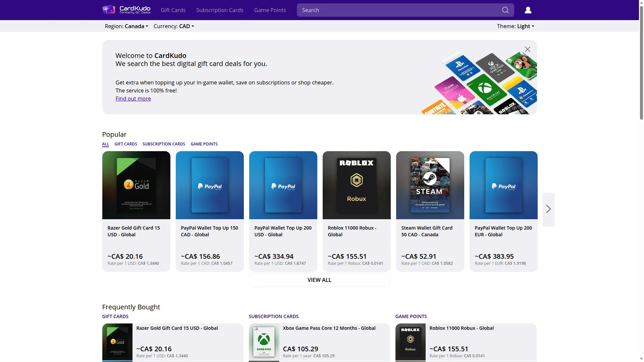
Task: Open Subscription Cards in top navigation
Action: click(220, 10)
